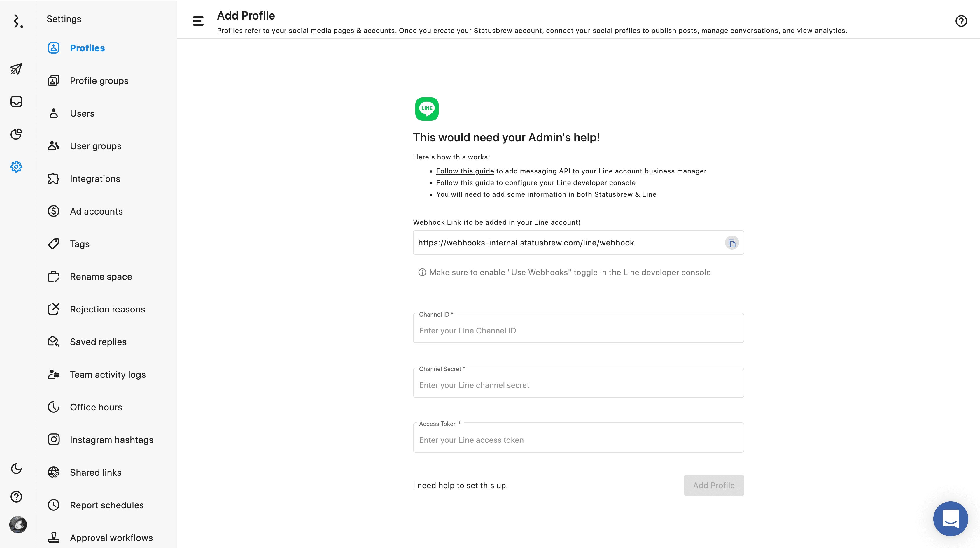Image resolution: width=980 pixels, height=548 pixels.
Task: Click the Instagram hashtags icon
Action: [x=54, y=440]
